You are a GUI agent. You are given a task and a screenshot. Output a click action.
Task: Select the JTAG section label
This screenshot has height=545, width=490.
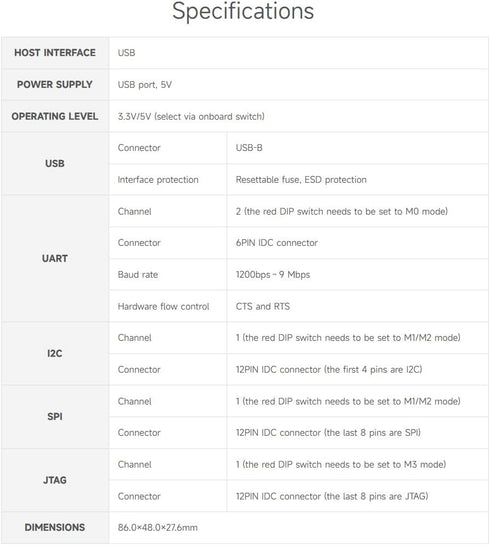[55, 480]
